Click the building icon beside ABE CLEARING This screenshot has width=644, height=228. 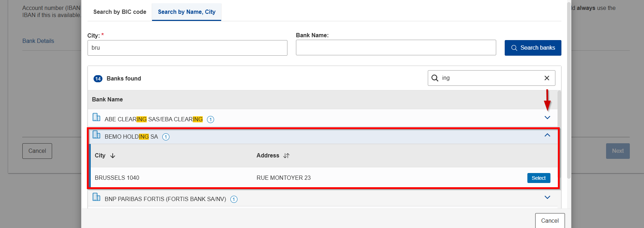coord(96,117)
